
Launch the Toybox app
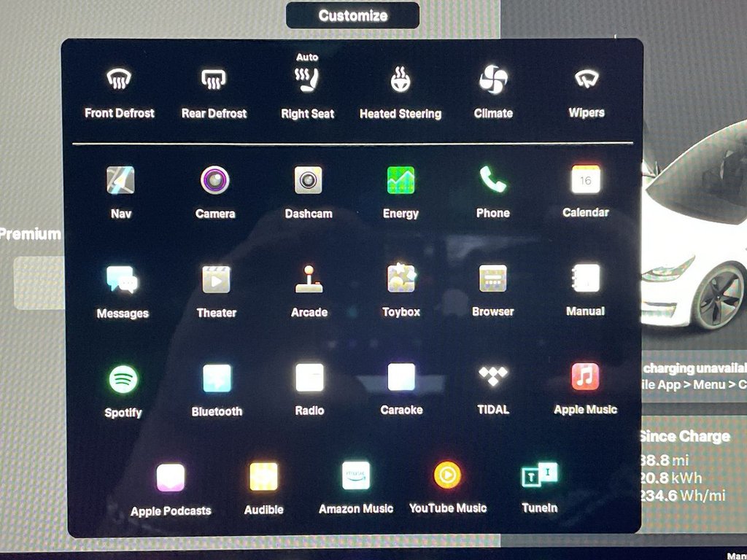pos(400,279)
